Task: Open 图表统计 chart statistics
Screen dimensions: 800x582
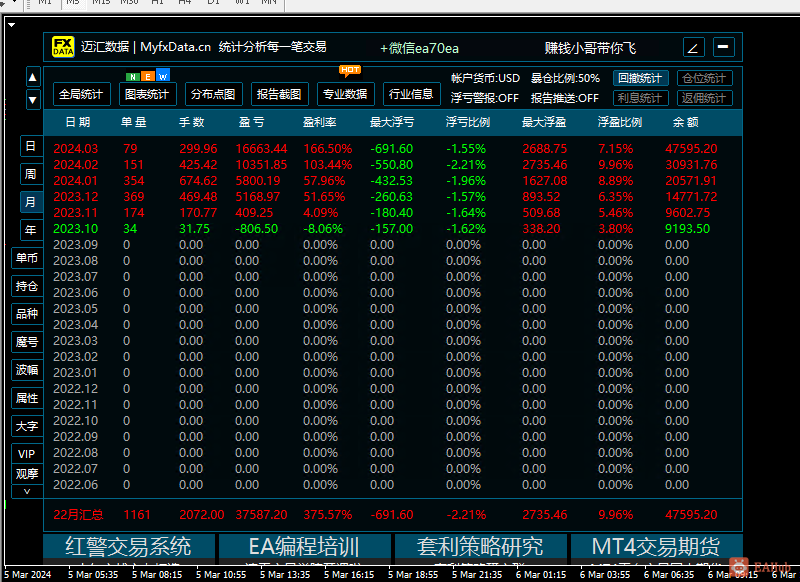Action: click(147, 94)
